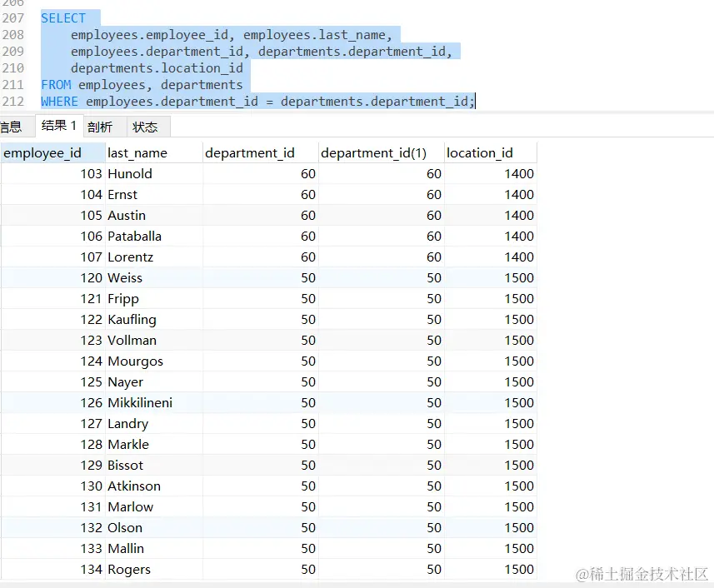Click employee_id cell 107
Viewport: 714px width, 588px height.
point(52,257)
